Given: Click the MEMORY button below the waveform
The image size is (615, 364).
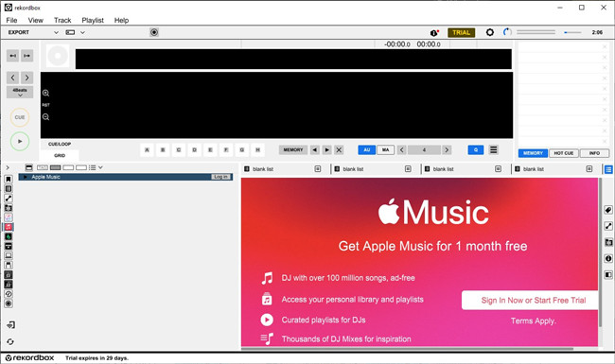Looking at the screenshot, I should coord(293,149).
